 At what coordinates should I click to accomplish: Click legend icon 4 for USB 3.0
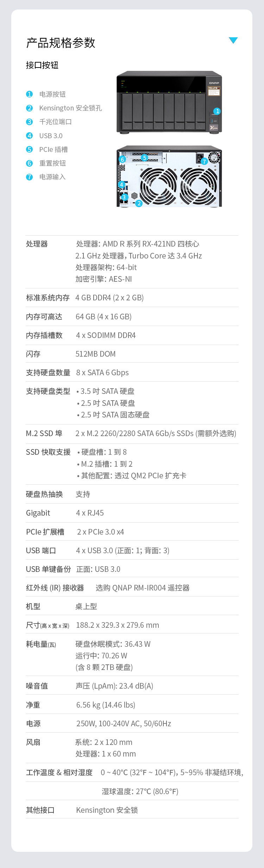point(29,136)
